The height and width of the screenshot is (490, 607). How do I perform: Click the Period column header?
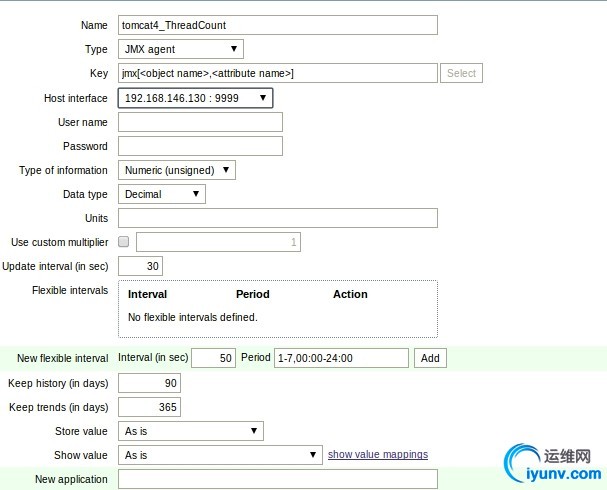tap(253, 294)
